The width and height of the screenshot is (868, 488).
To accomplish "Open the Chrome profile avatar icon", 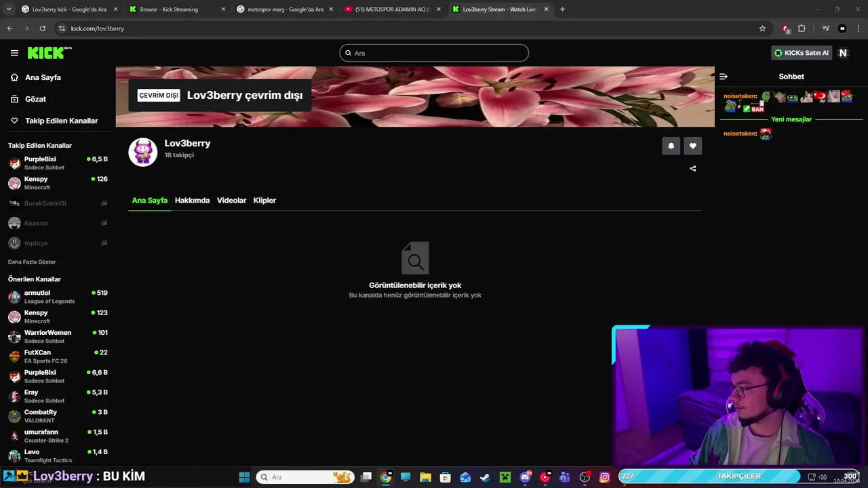I will [842, 28].
